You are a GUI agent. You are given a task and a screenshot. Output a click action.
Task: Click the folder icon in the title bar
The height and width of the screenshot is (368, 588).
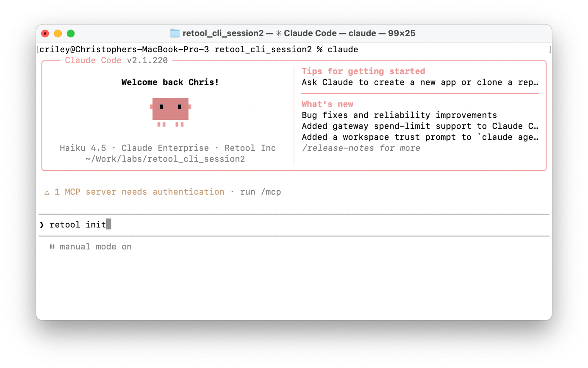point(175,33)
